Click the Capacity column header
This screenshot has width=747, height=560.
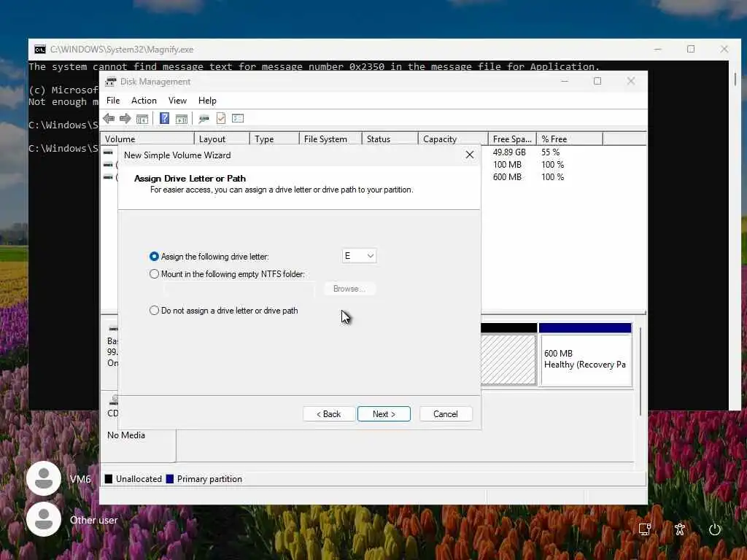click(x=453, y=139)
